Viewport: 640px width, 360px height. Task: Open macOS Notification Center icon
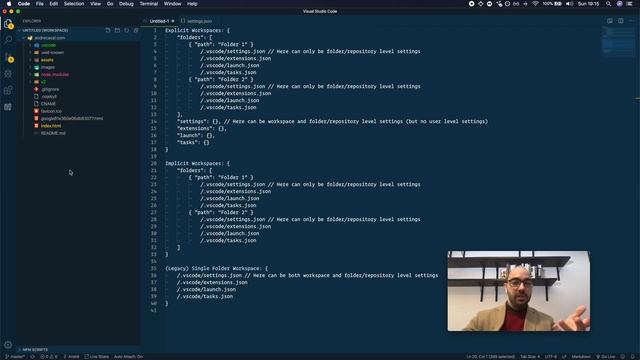(x=630, y=4)
